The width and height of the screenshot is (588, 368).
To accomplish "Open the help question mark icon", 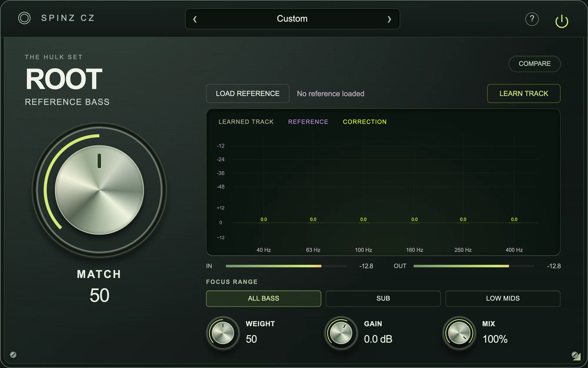I will tap(532, 19).
